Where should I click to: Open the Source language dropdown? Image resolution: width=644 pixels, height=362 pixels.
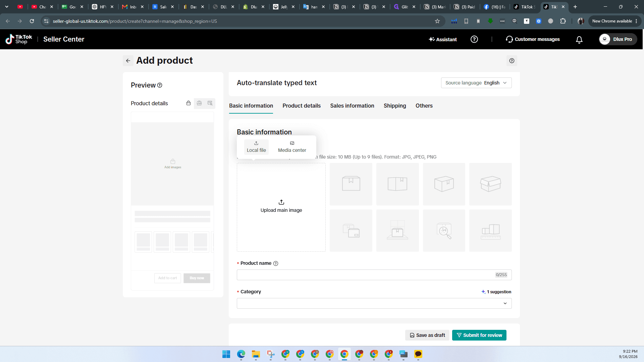click(x=476, y=83)
